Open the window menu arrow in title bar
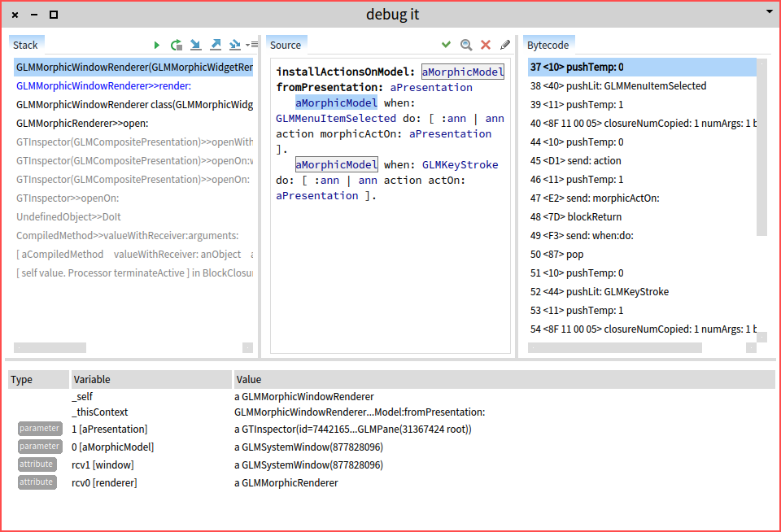 tap(769, 12)
